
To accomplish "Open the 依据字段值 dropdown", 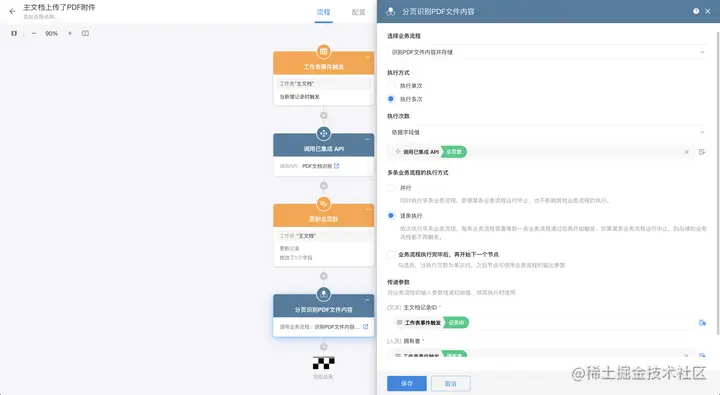I will (x=547, y=132).
